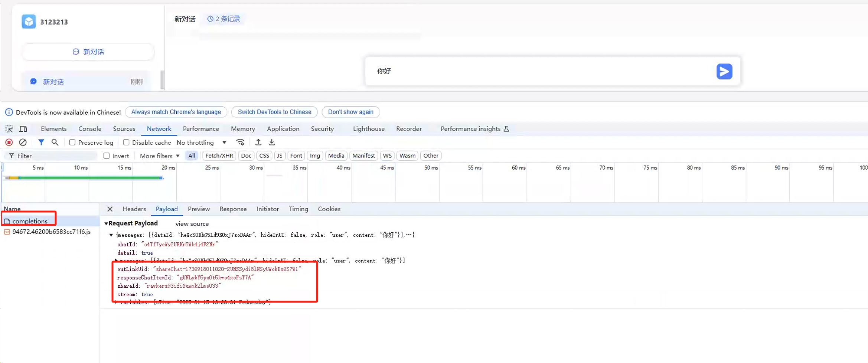The width and height of the screenshot is (868, 363).
Task: Toggle the network filter funnel icon
Action: [x=41, y=143]
